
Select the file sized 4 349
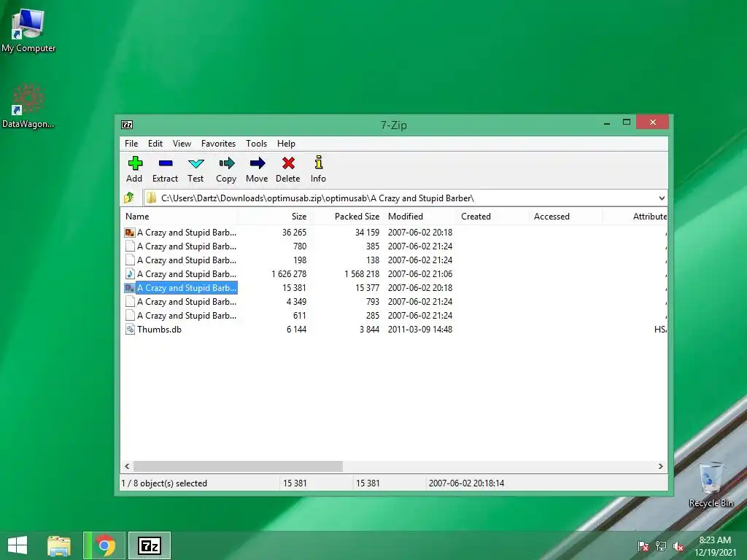pos(186,301)
